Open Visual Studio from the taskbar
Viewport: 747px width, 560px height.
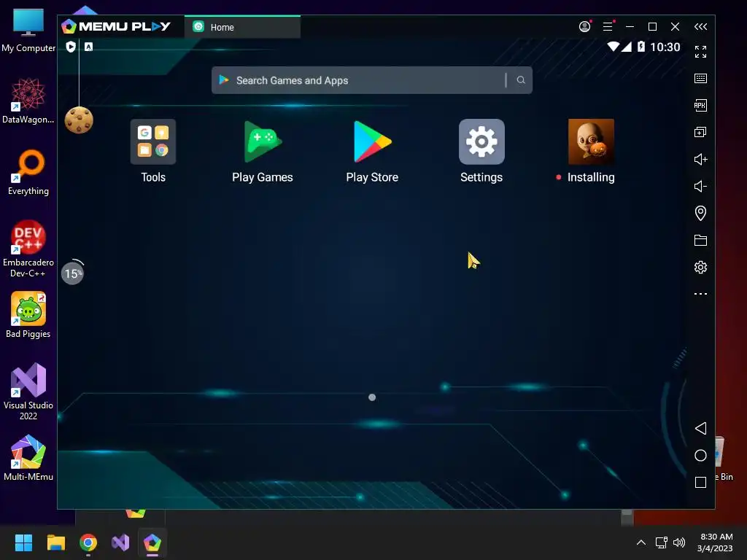coord(120,542)
